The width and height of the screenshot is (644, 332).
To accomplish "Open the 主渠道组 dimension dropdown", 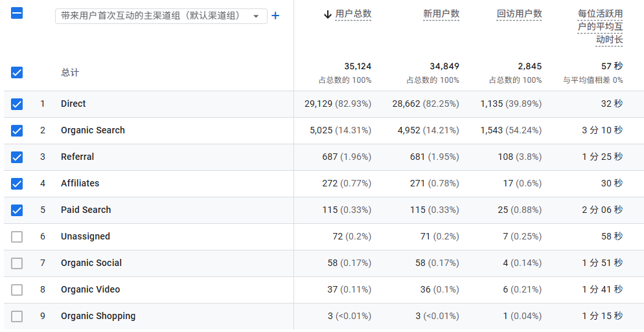I will click(x=161, y=16).
